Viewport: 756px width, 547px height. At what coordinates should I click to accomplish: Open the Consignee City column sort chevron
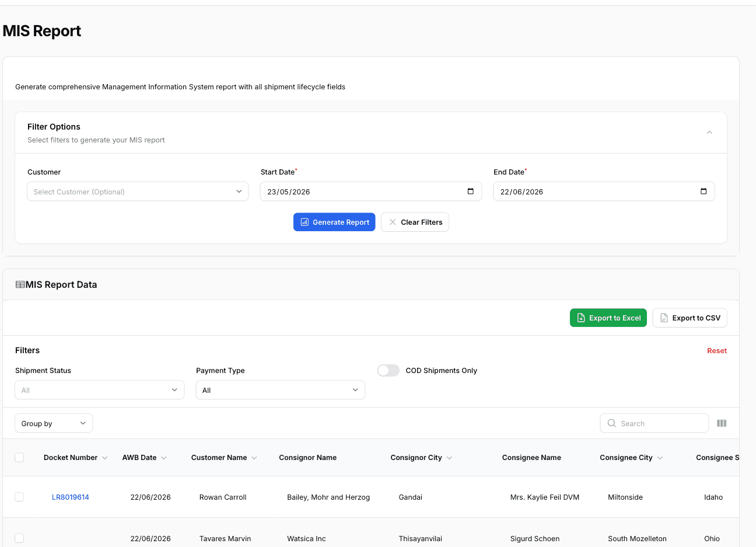coord(660,458)
